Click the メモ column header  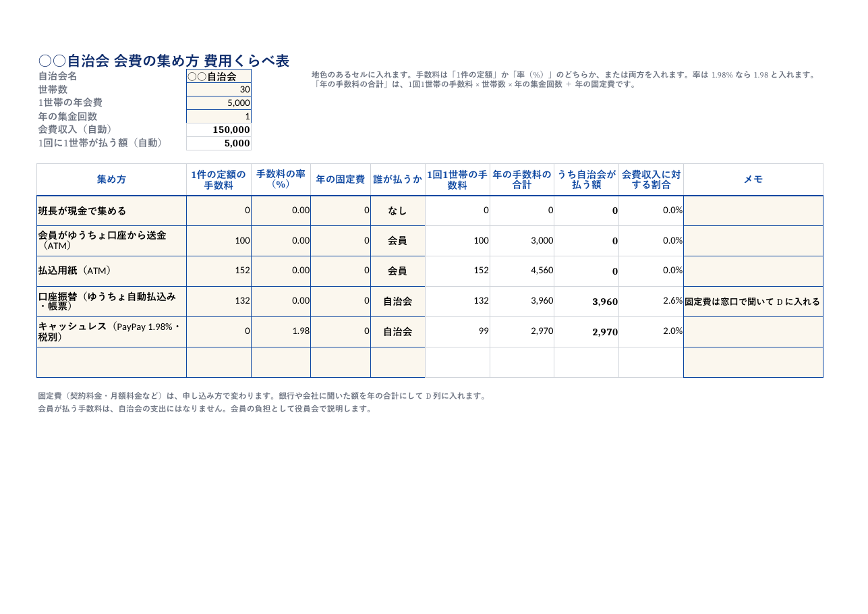click(x=753, y=179)
